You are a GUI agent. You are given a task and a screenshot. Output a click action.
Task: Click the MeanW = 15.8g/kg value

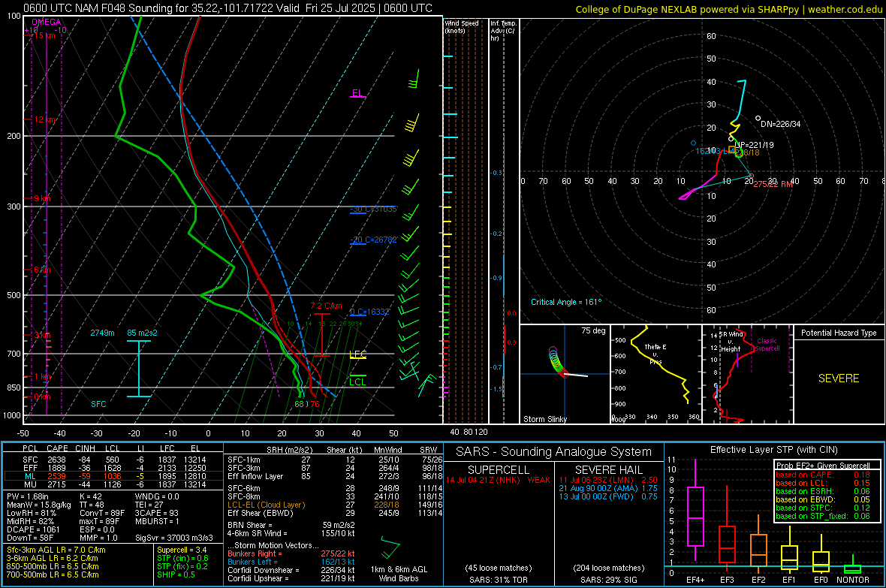(39, 505)
